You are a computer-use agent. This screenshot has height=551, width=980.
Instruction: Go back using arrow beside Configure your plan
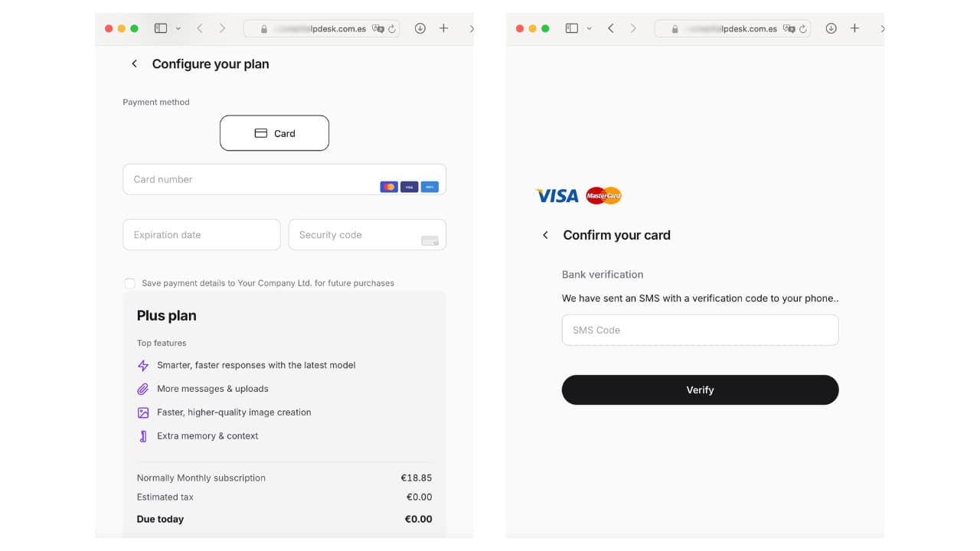coord(135,64)
